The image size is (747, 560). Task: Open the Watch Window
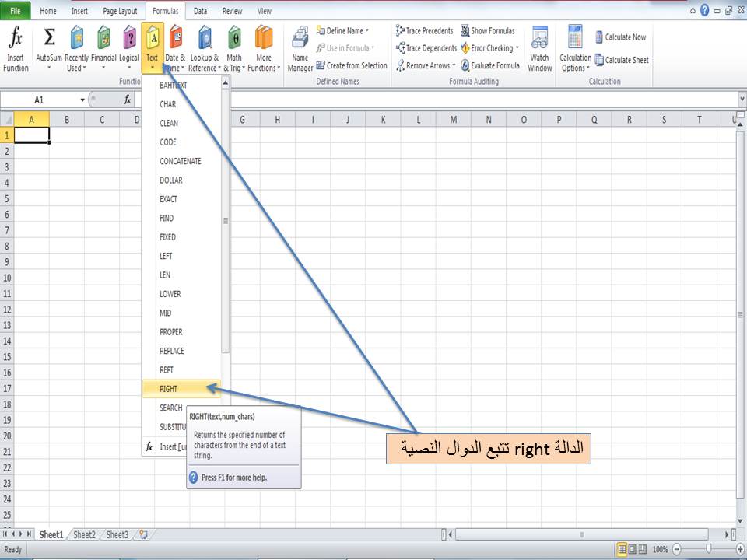pos(539,50)
